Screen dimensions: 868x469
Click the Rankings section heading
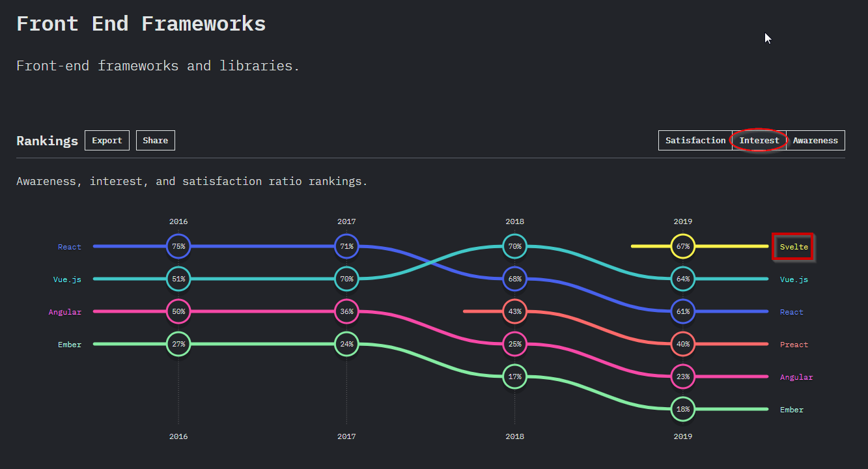(x=47, y=141)
